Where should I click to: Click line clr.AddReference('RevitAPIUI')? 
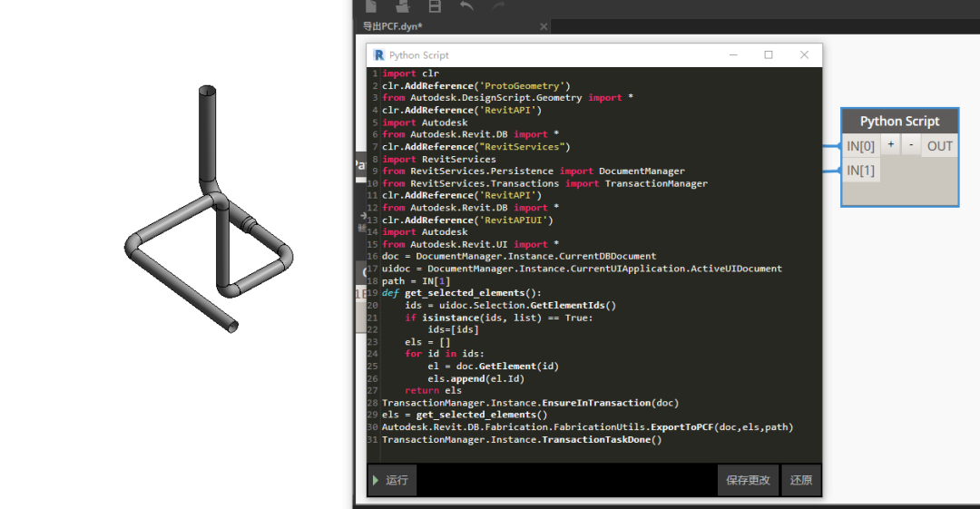coord(467,220)
